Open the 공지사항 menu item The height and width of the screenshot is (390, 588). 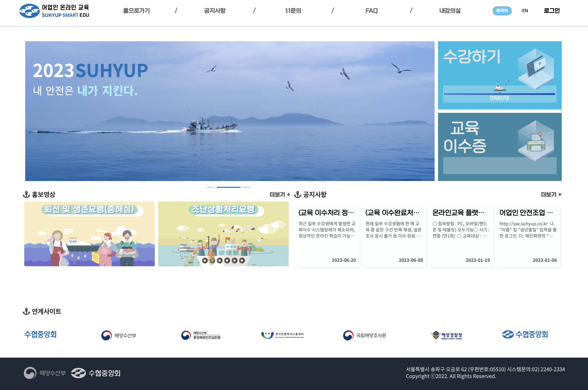pos(215,11)
